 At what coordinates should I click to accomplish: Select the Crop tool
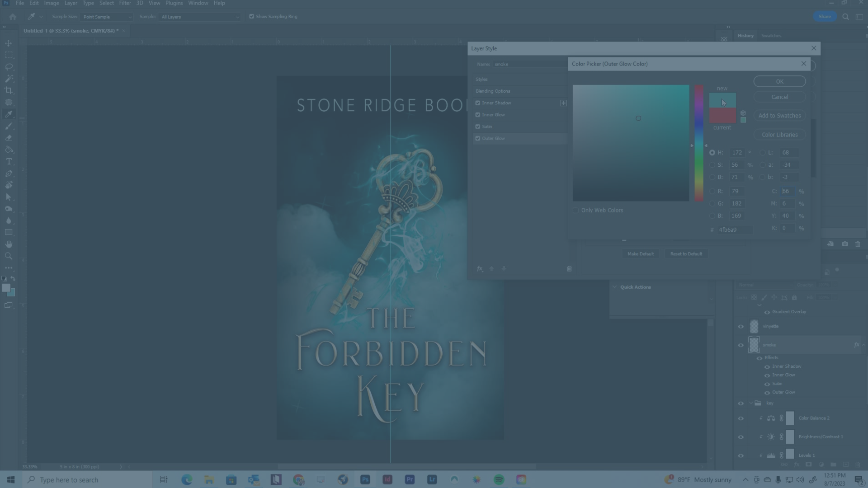click(x=9, y=90)
